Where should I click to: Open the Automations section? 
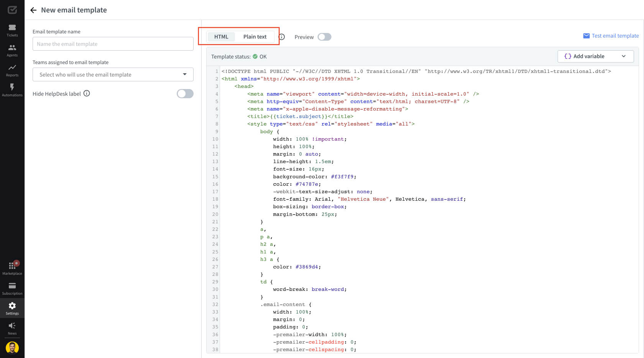[x=12, y=90]
